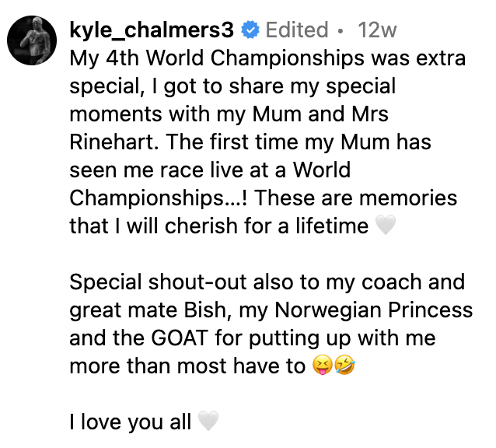496x448 pixels.
Task: Click the word lifetime in caption
Action: pos(332,226)
